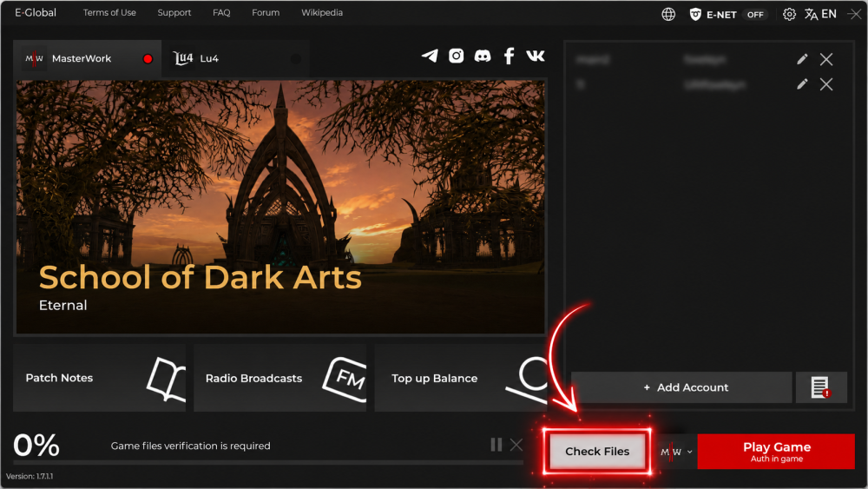
Task: Open the Patch Notes card
Action: [100, 378]
